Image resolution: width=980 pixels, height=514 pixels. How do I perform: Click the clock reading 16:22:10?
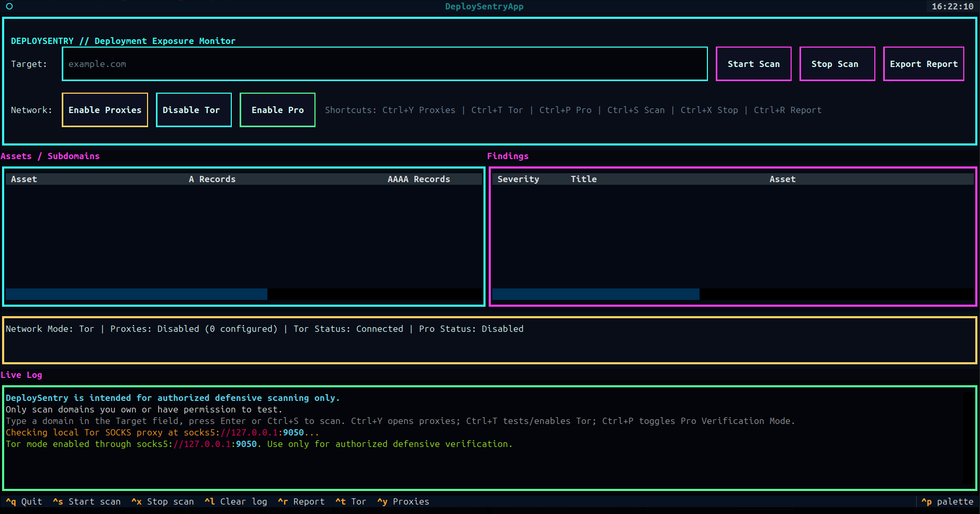952,6
